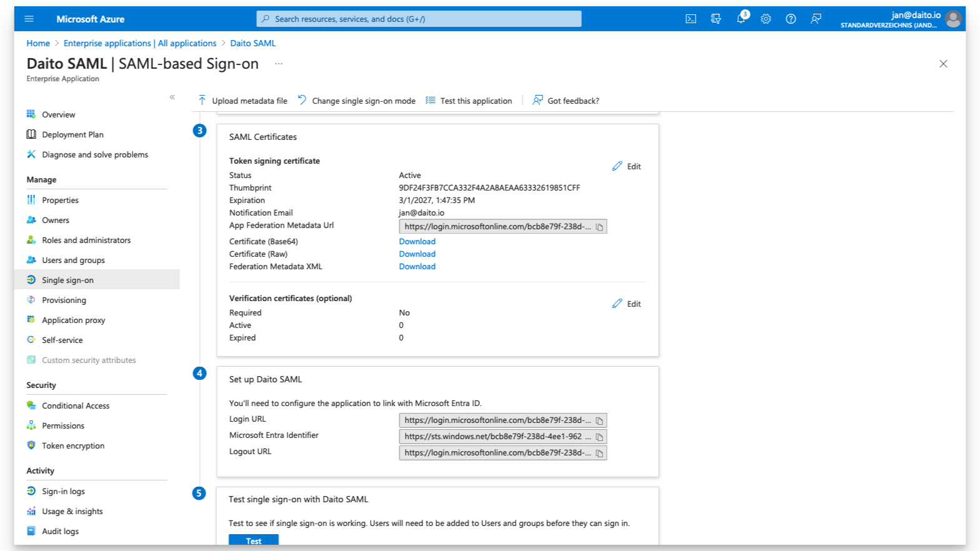Open the Directories and subscriptions filter icon
980x551 pixels.
[x=716, y=19]
